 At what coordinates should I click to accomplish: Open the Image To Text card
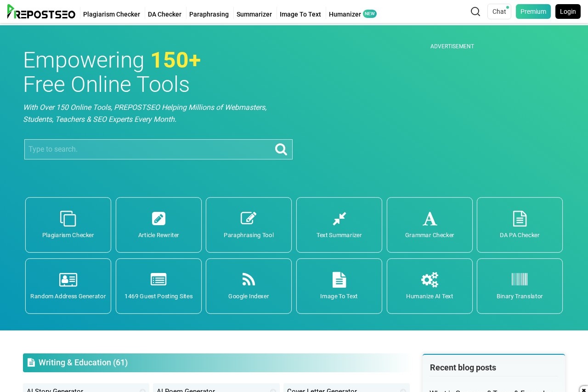click(339, 286)
